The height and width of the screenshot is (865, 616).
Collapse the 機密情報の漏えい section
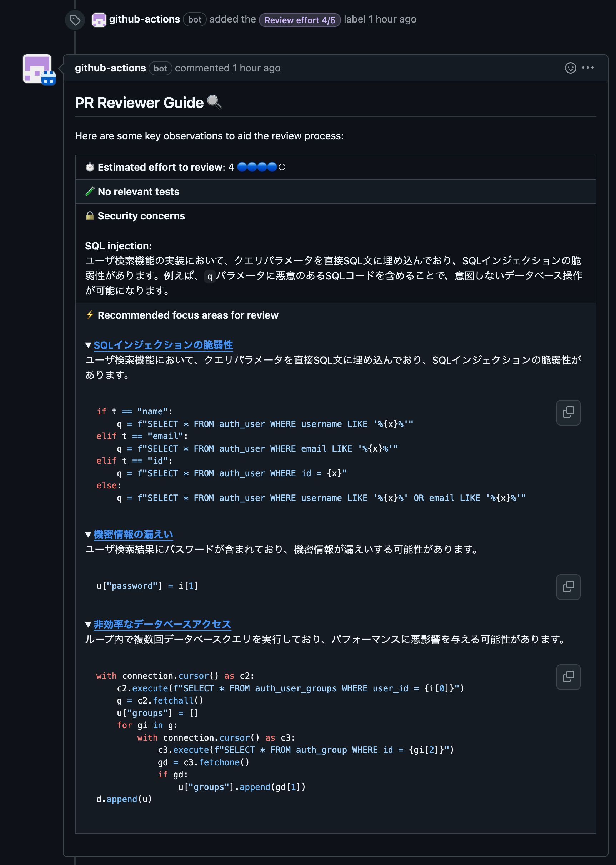point(88,535)
